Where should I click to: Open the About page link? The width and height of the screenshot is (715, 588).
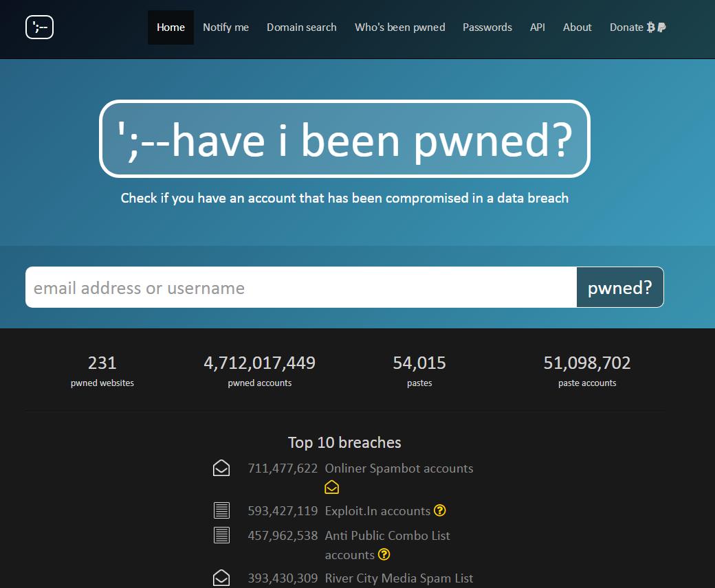(x=577, y=27)
